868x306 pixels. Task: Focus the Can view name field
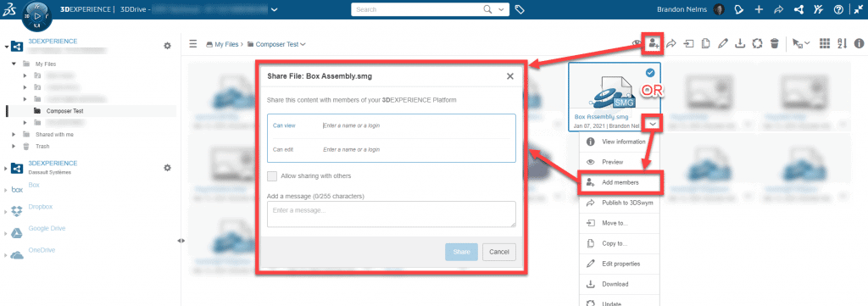416,125
